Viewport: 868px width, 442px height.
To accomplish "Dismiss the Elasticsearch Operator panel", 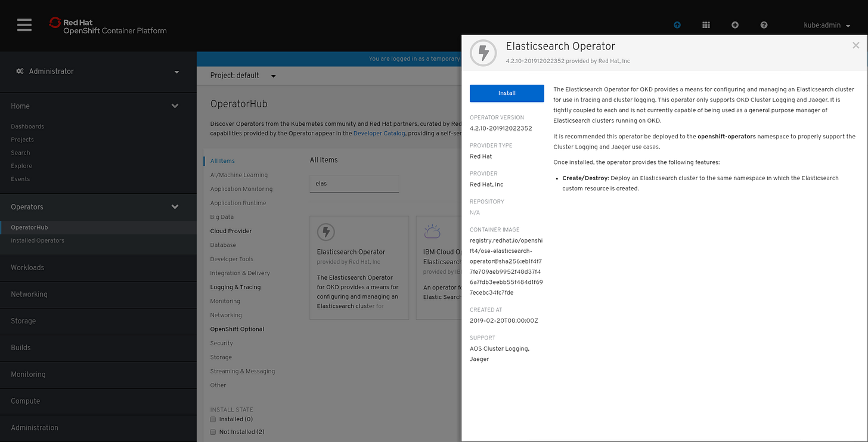I will tap(856, 45).
